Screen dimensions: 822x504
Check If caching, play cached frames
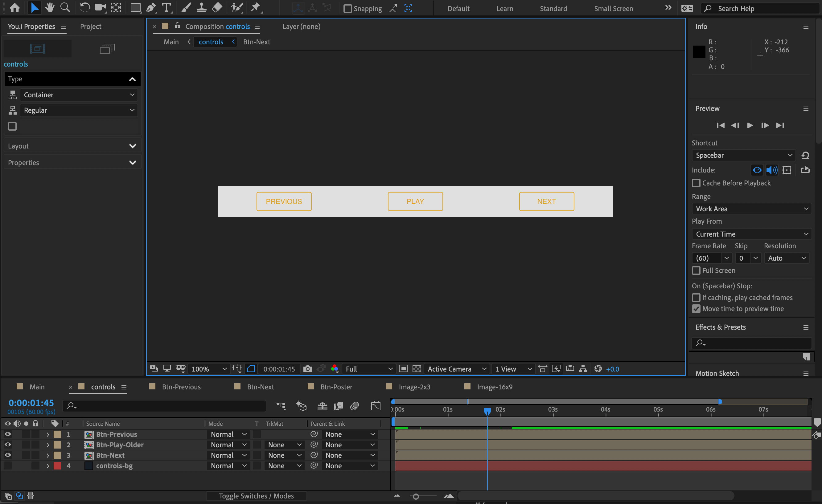[696, 297]
